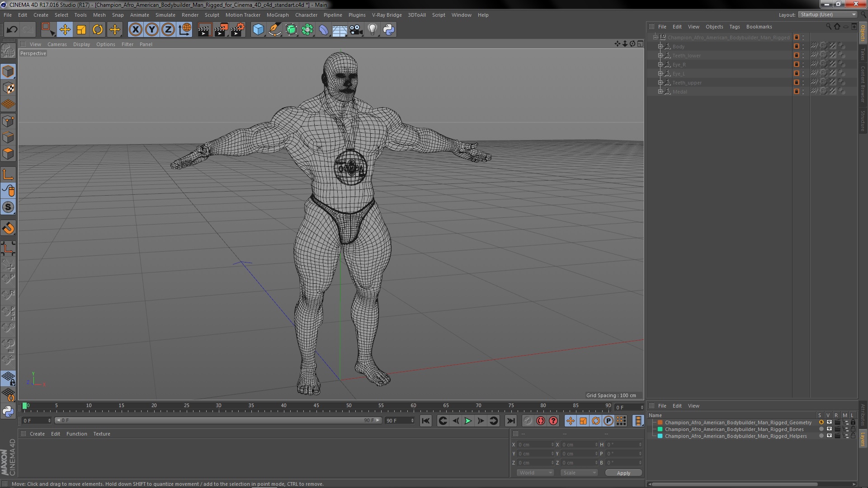
Task: Expand the Medal object tree
Action: [x=660, y=92]
